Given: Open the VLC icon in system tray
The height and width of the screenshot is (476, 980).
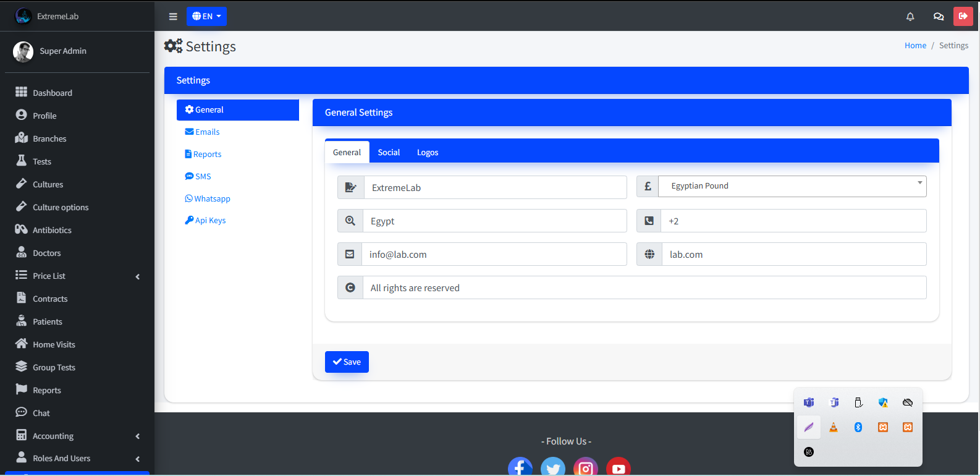Looking at the screenshot, I should point(834,427).
